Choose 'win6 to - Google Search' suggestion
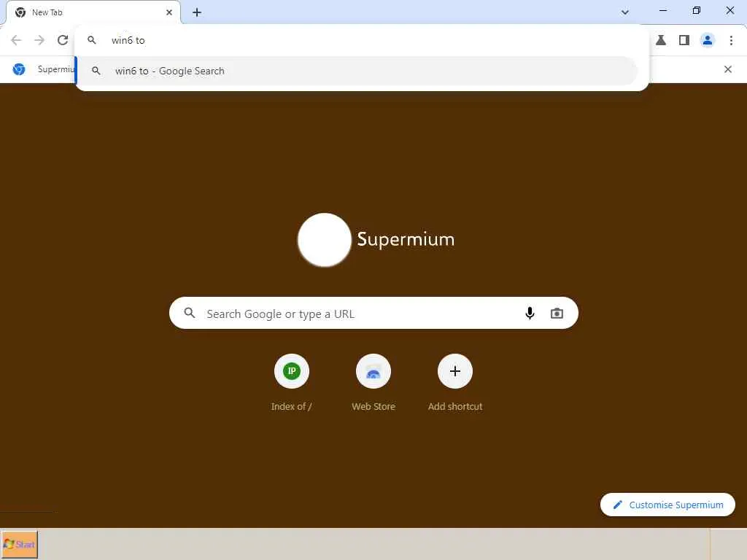Screen dimensions: 747x560 point(356,71)
